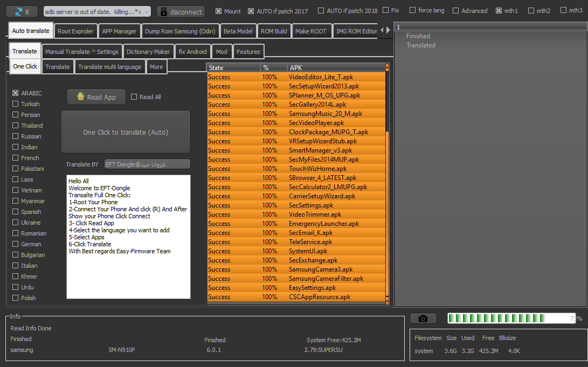Click the State column header
Screen dimensions: 588x367
233,67
